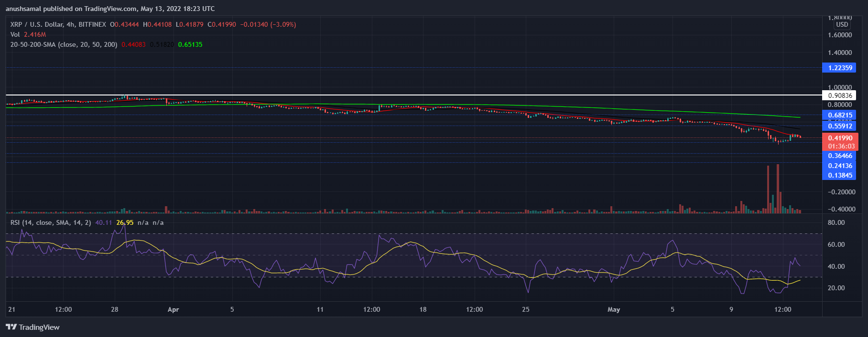
Task: Click the 0.55912 price level label
Action: [x=840, y=126]
